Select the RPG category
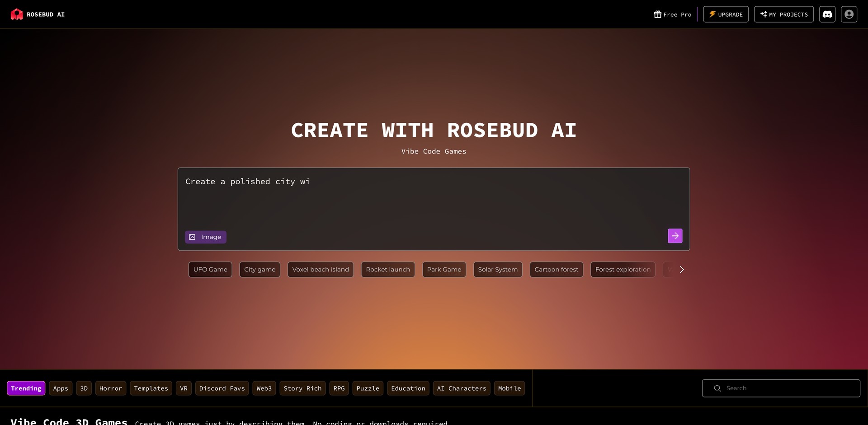The width and height of the screenshot is (868, 425). click(x=339, y=388)
